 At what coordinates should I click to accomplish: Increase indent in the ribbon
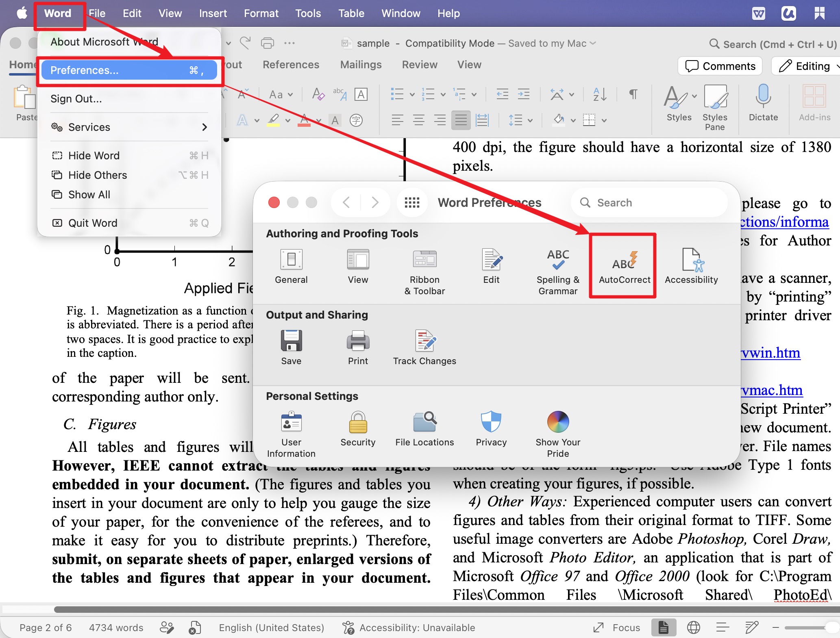tap(523, 95)
